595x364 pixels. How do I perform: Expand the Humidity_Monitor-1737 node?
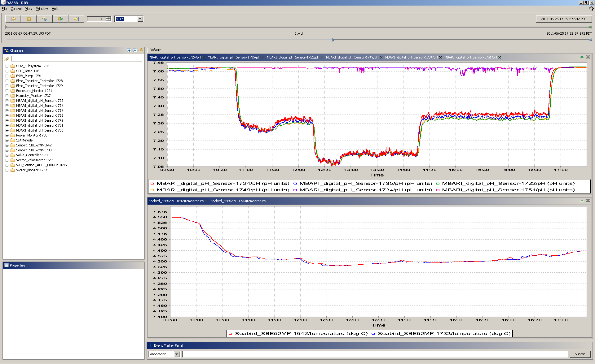click(x=7, y=96)
